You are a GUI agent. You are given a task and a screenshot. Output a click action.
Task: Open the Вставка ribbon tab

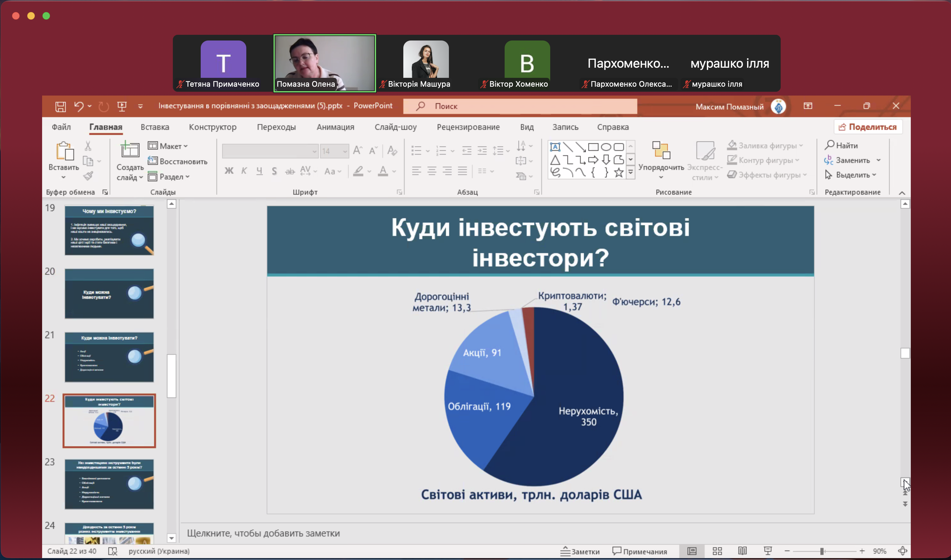click(x=154, y=127)
